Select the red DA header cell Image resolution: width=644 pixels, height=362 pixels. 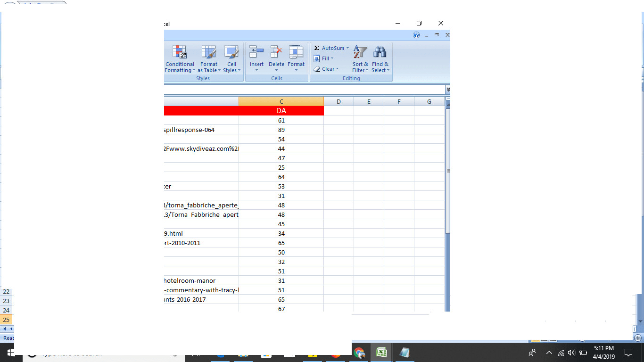point(281,111)
